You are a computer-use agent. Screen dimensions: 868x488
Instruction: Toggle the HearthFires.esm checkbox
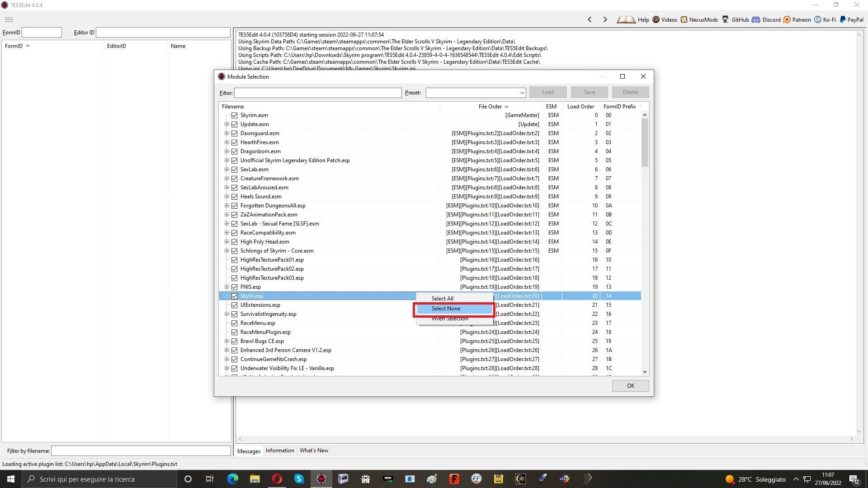point(234,142)
